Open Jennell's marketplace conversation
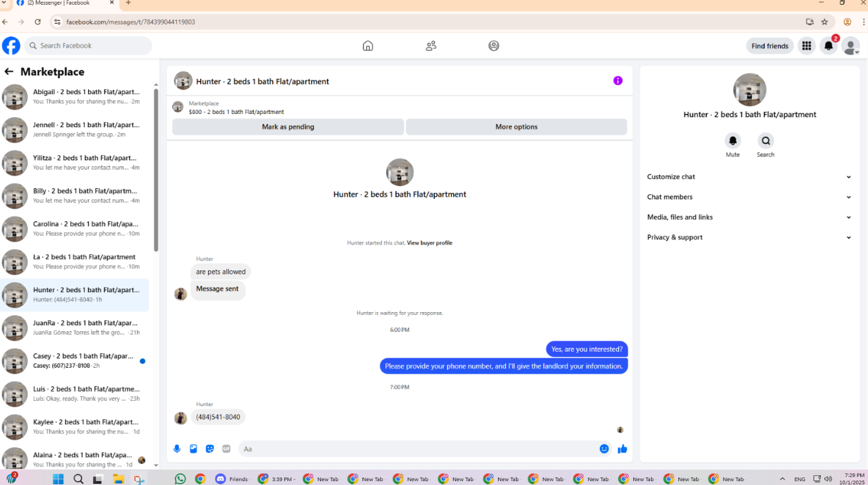 (75, 130)
